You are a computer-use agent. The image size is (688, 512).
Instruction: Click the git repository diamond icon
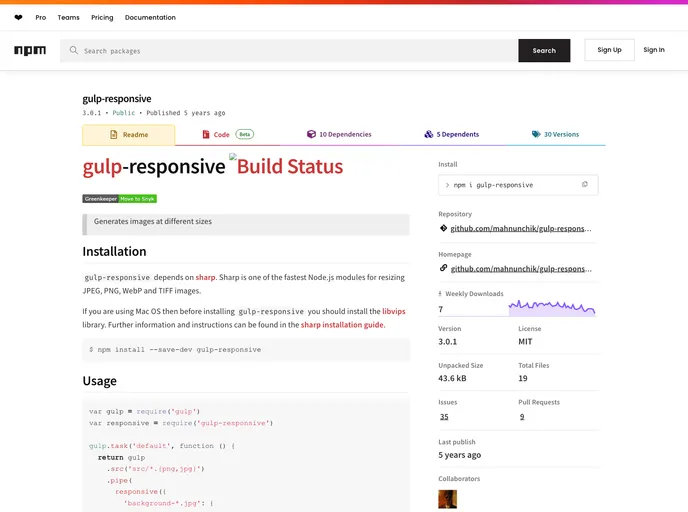[x=444, y=228]
